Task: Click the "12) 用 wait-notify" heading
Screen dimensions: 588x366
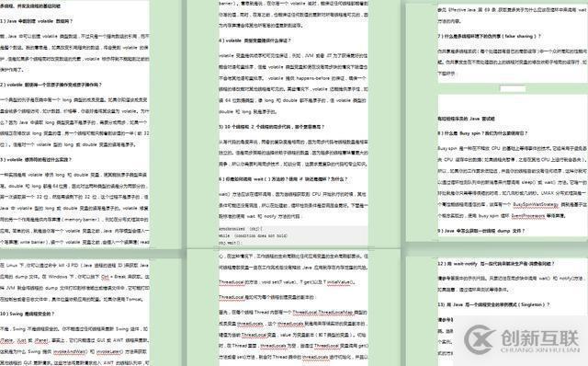Action: (496, 264)
